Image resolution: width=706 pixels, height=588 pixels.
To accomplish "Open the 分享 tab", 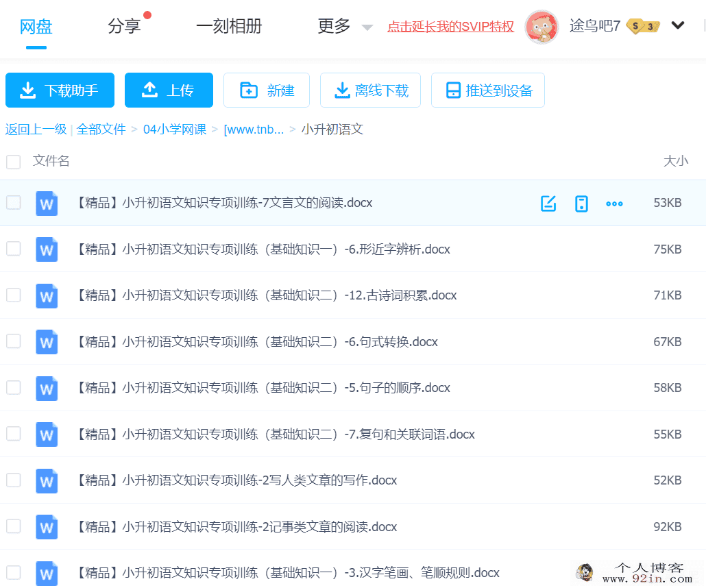I will click(124, 26).
